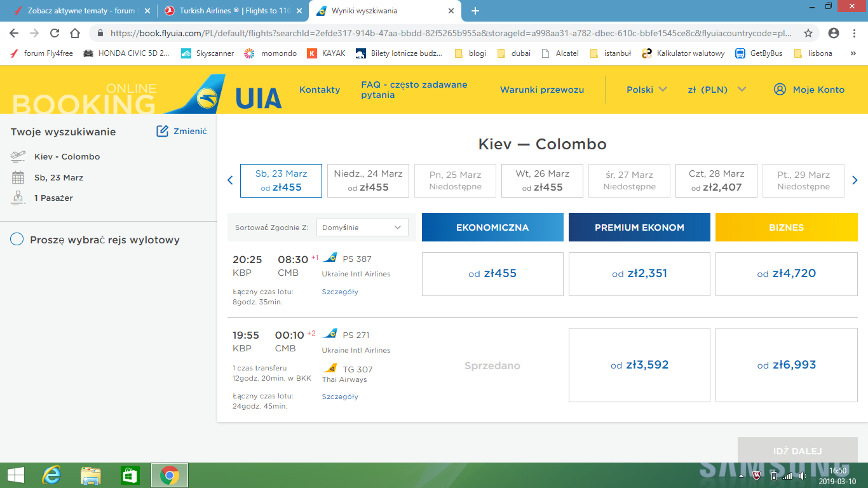The width and height of the screenshot is (868, 488).
Task: Open the Windows Start menu
Action: 16,475
